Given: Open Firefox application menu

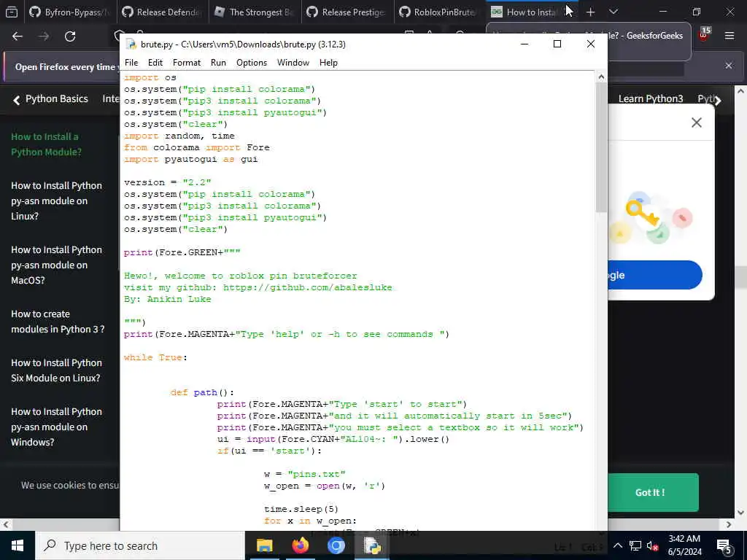Looking at the screenshot, I should tap(729, 36).
